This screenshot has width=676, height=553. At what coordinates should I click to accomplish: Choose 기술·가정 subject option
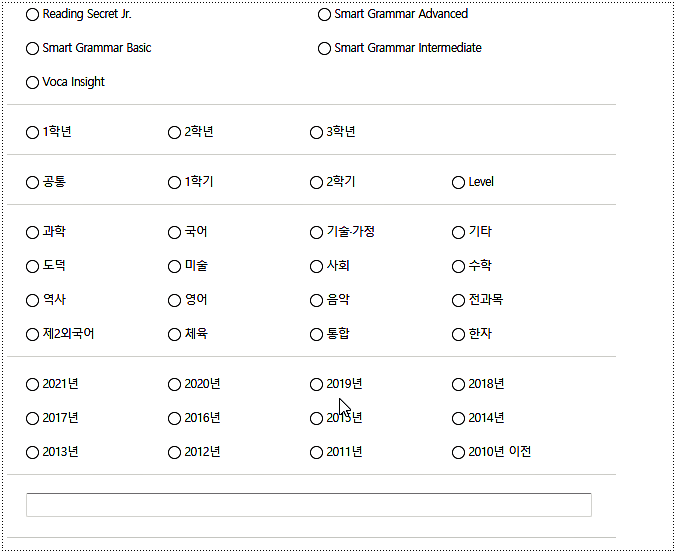(317, 233)
